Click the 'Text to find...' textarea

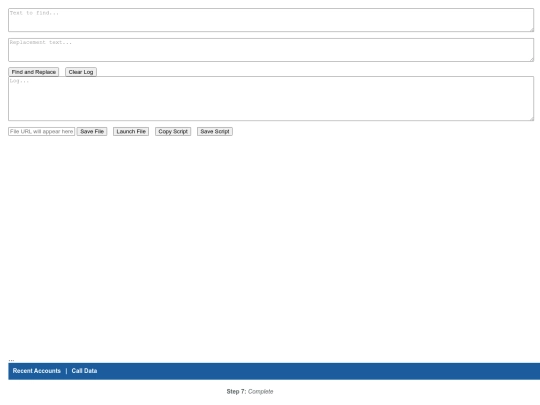(271, 20)
